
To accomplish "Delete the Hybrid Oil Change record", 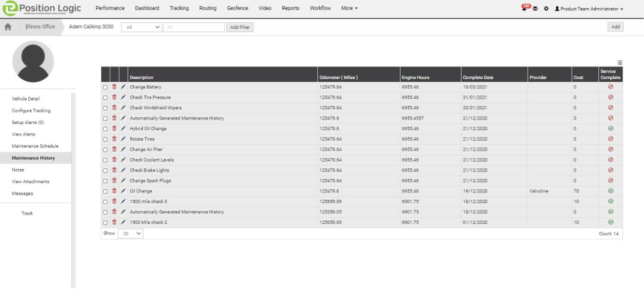I will pyautogui.click(x=114, y=129).
